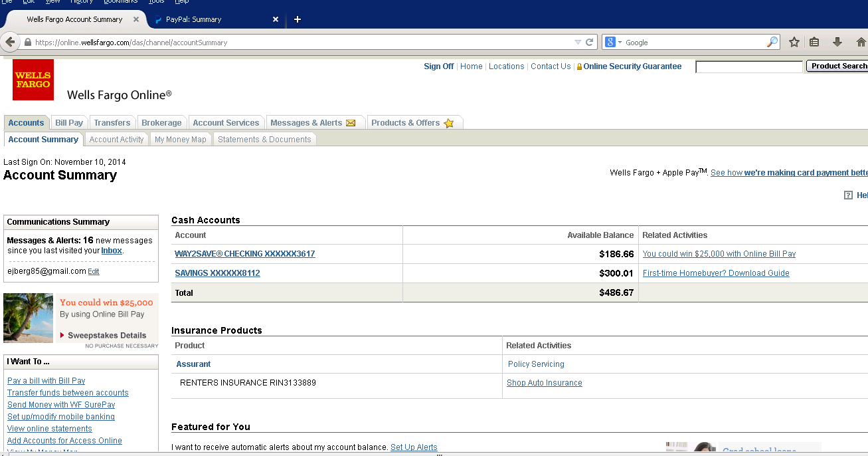Switch to the PayPal: Summary browser tab
This screenshot has height=456, width=868.
coord(216,19)
